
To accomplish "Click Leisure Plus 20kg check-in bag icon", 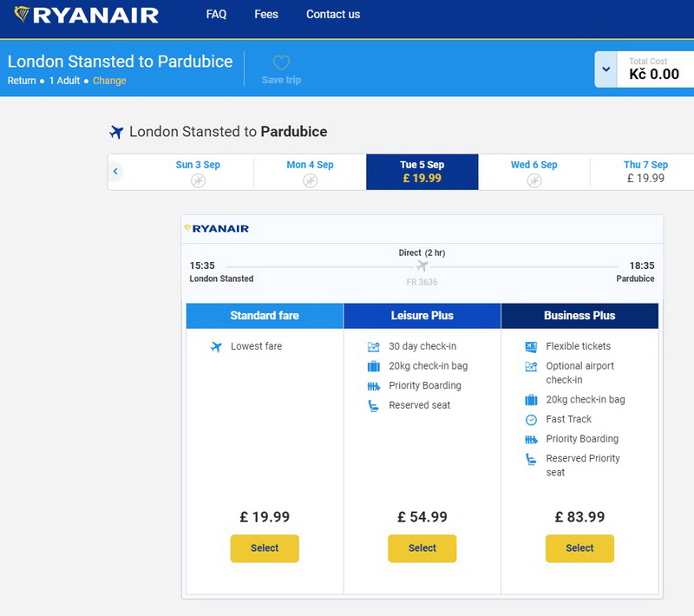I will [374, 366].
